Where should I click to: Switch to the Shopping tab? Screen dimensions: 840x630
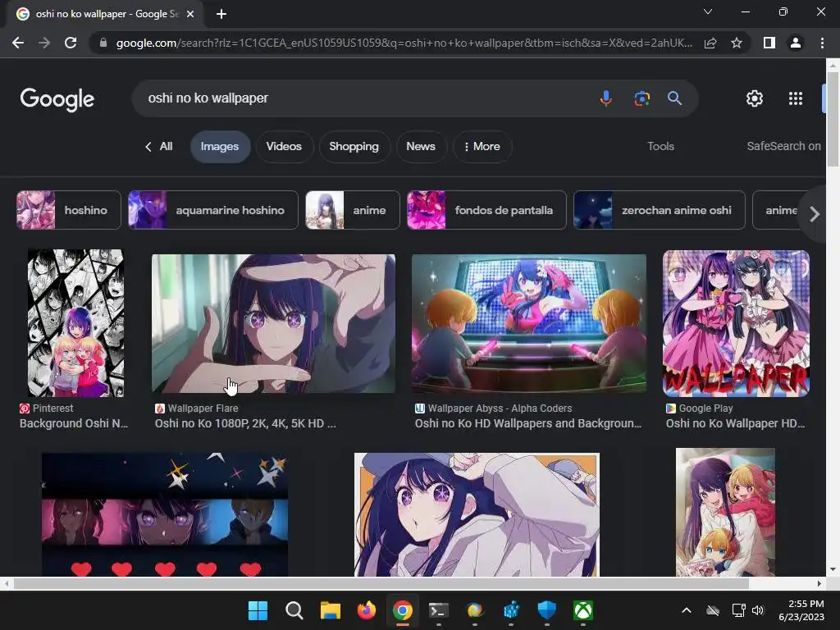(x=354, y=147)
